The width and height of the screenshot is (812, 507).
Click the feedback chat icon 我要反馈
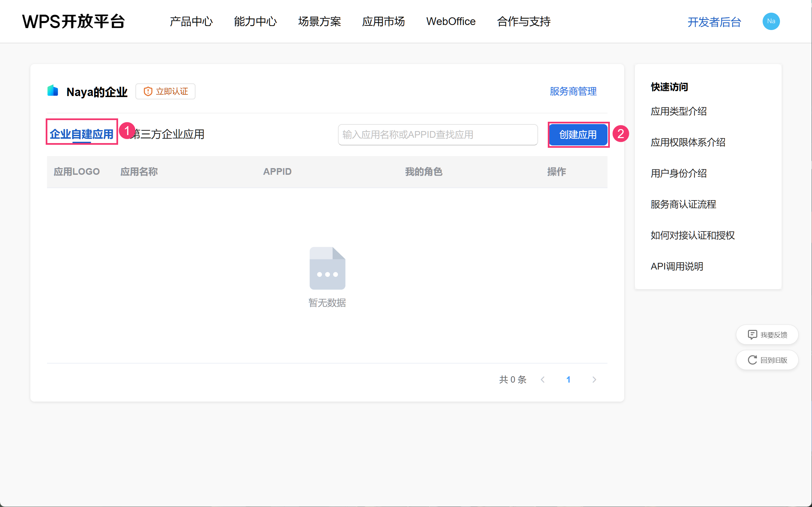tap(752, 334)
